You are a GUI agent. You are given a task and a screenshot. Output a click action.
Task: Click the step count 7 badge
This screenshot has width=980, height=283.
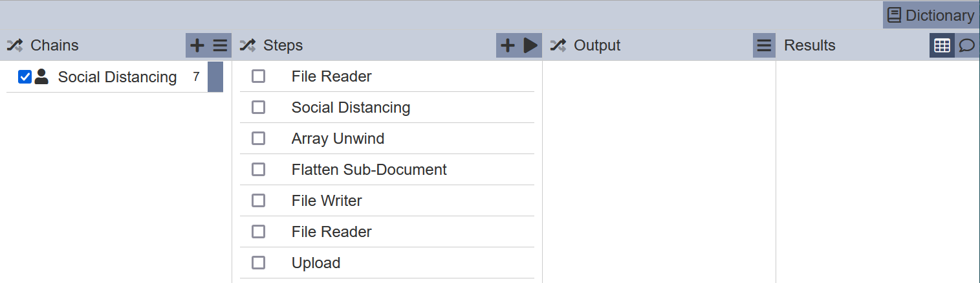[196, 77]
